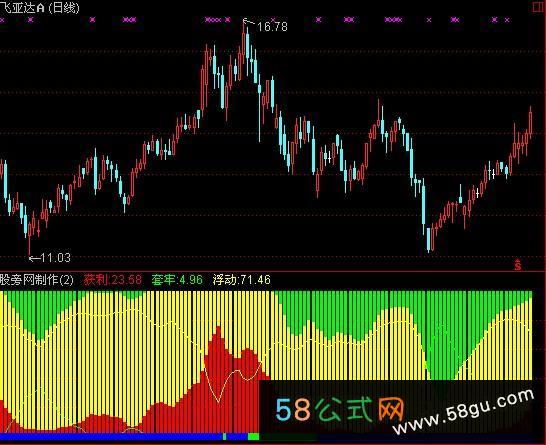Select the 获利:23.58 indicator value
Image resolution: width=546 pixels, height=445 pixels.
tap(113, 280)
